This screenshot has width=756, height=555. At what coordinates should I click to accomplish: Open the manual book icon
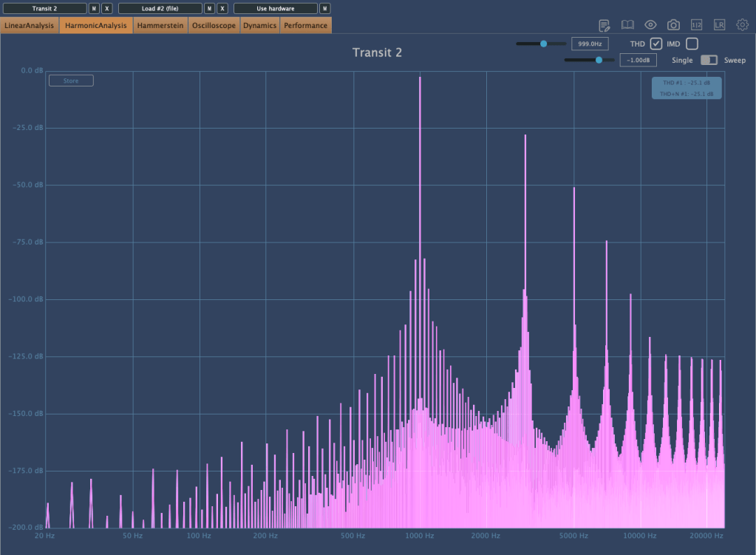pyautogui.click(x=627, y=25)
